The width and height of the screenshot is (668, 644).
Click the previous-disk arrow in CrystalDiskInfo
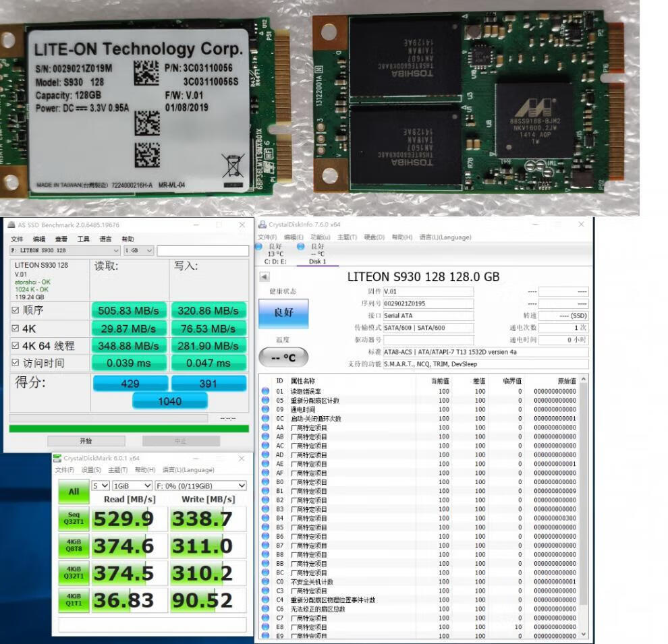[x=264, y=276]
